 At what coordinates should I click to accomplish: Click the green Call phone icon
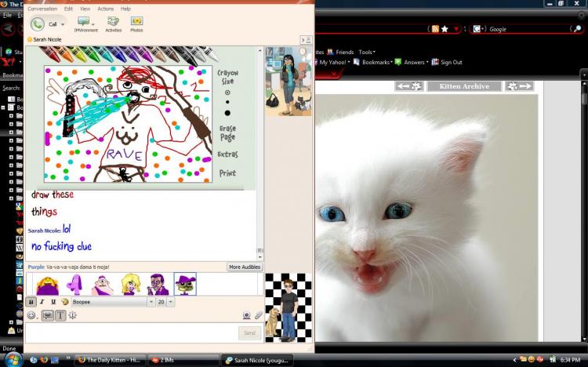38,24
